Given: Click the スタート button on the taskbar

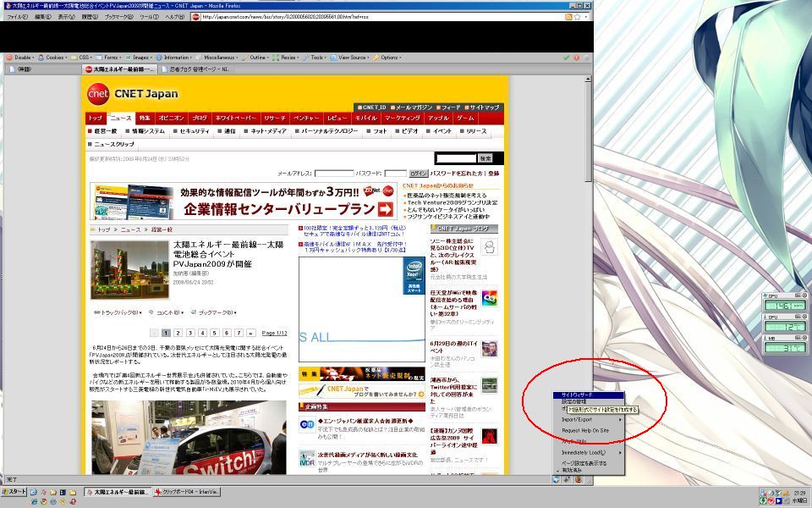Looking at the screenshot, I should (14, 491).
